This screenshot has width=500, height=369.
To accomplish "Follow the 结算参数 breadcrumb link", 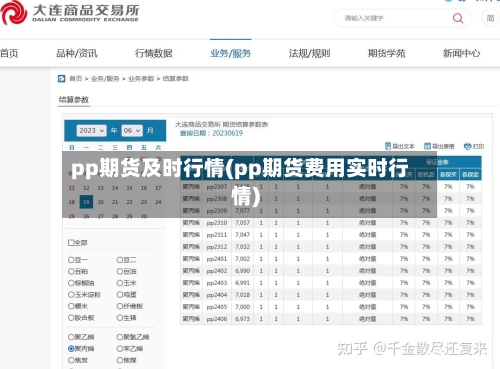I will coord(176,79).
